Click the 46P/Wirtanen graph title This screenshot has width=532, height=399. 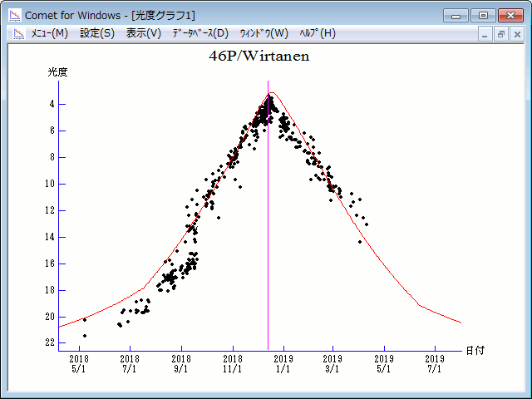tap(258, 57)
